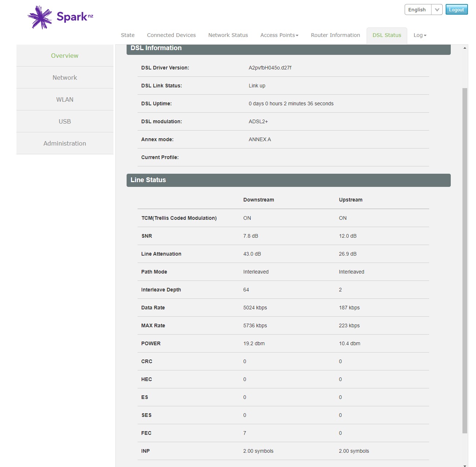Click the Spark NZ logo
This screenshot has width=476, height=467.
[61, 17]
